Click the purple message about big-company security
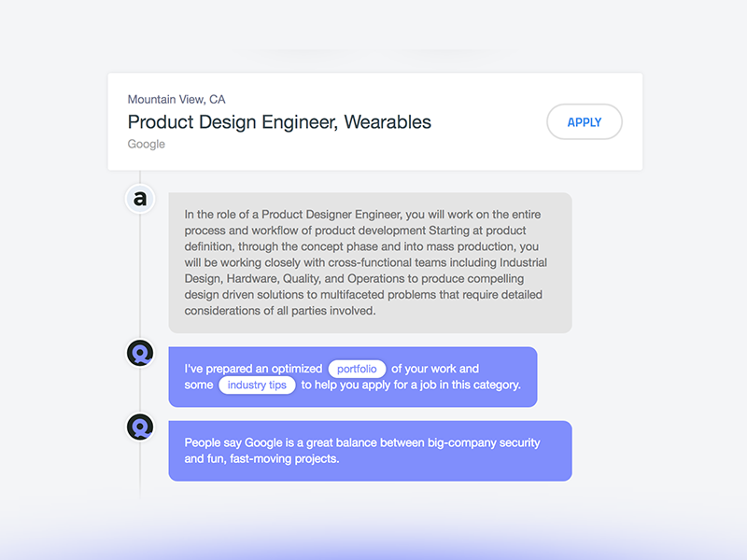747x560 pixels. point(370,451)
